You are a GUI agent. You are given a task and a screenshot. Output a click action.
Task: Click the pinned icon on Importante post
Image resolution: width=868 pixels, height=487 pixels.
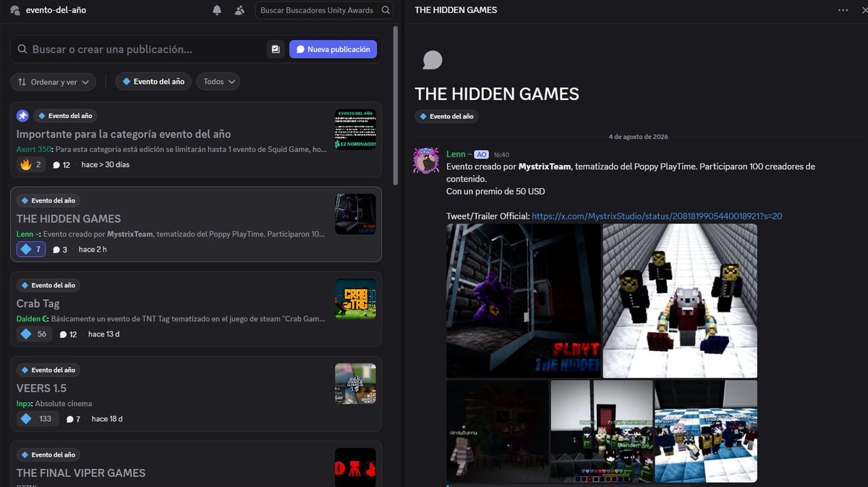(23, 116)
